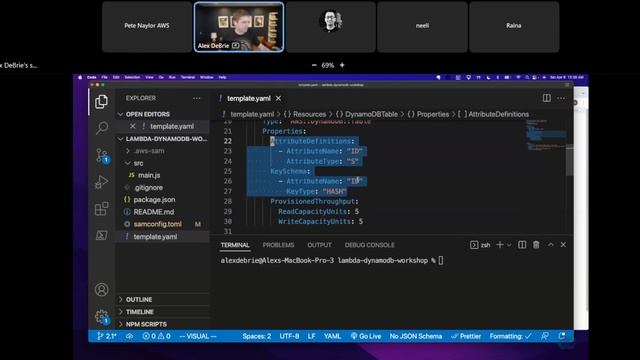Open the new terminal dropdown arrow
This screenshot has width=640, height=360.
(x=509, y=245)
